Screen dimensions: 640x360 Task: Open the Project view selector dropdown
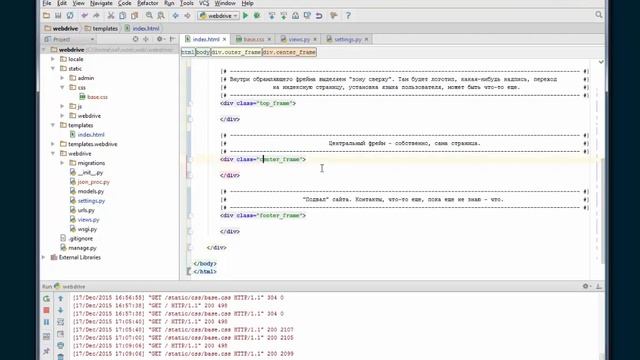pyautogui.click(x=70, y=39)
